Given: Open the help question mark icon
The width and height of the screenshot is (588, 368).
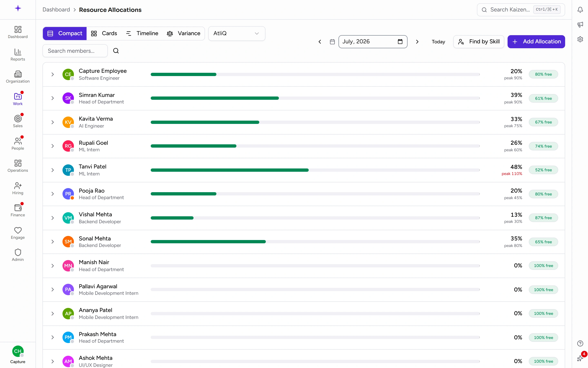Looking at the screenshot, I should click(x=580, y=343).
